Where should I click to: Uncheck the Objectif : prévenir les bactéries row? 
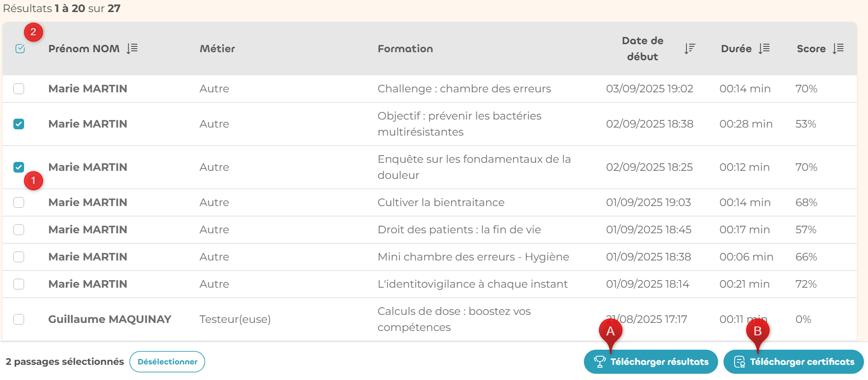[19, 124]
